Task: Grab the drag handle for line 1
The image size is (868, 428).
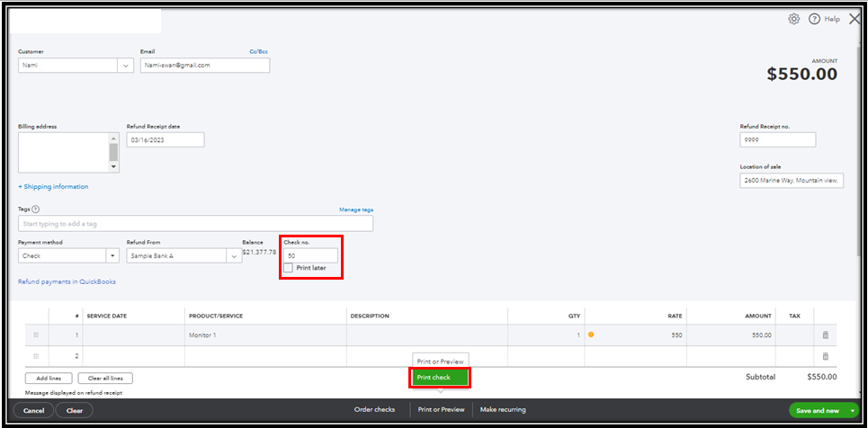Action: [37, 335]
